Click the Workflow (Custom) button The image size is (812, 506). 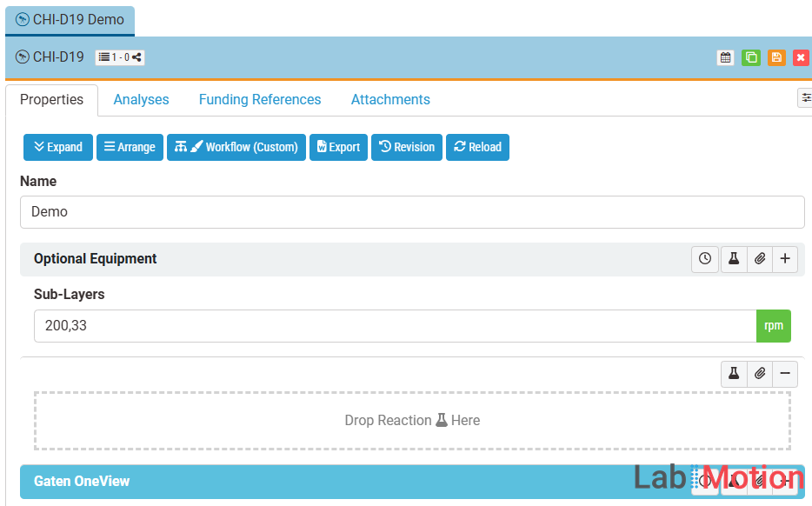236,147
